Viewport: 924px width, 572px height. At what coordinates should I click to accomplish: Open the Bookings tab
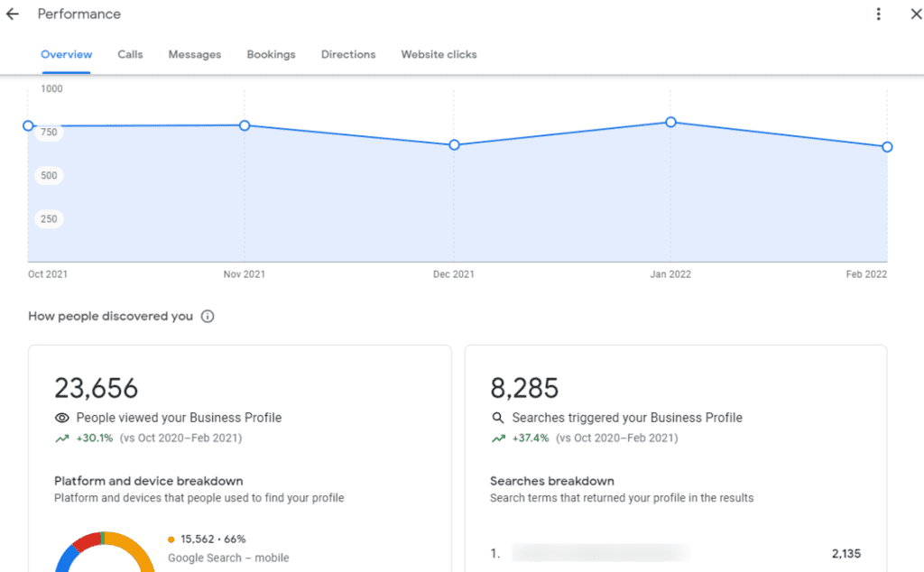pyautogui.click(x=271, y=55)
